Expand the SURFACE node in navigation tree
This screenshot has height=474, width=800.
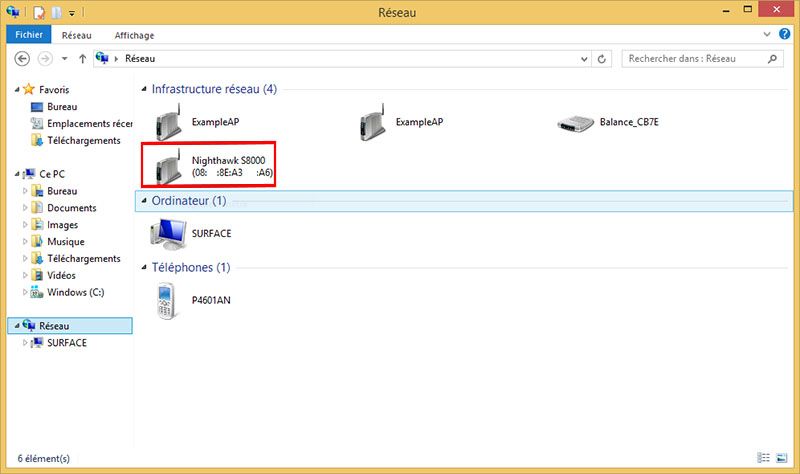[x=26, y=343]
